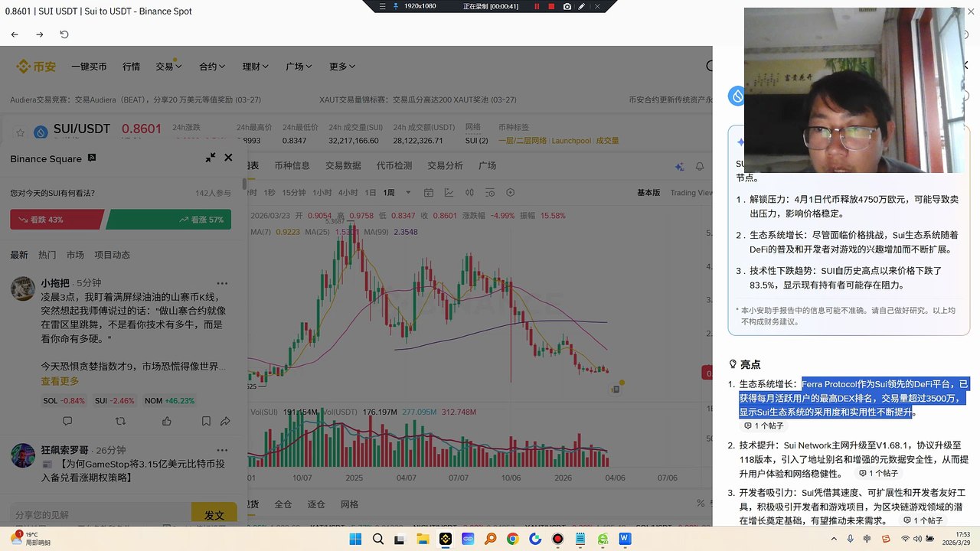980x551 pixels.
Task: Bookmark the 小拖把 post
Action: (206, 421)
